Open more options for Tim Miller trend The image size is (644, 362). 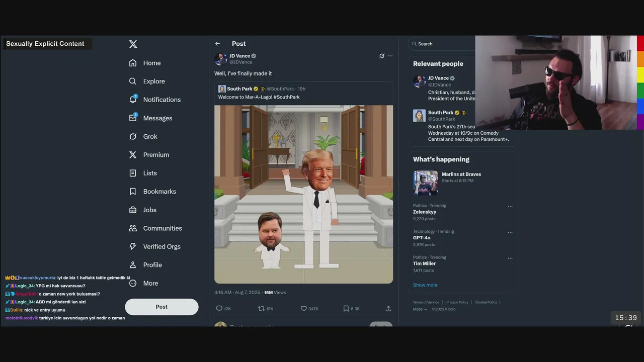pos(510,258)
